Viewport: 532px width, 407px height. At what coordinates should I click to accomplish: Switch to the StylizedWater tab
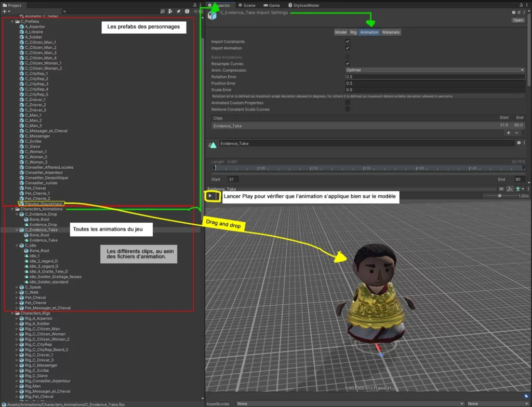[303, 5]
